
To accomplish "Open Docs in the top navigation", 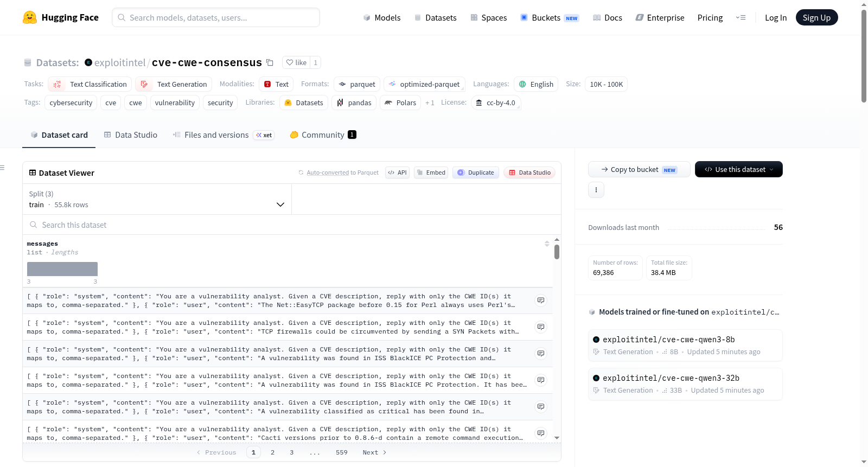I will (608, 17).
